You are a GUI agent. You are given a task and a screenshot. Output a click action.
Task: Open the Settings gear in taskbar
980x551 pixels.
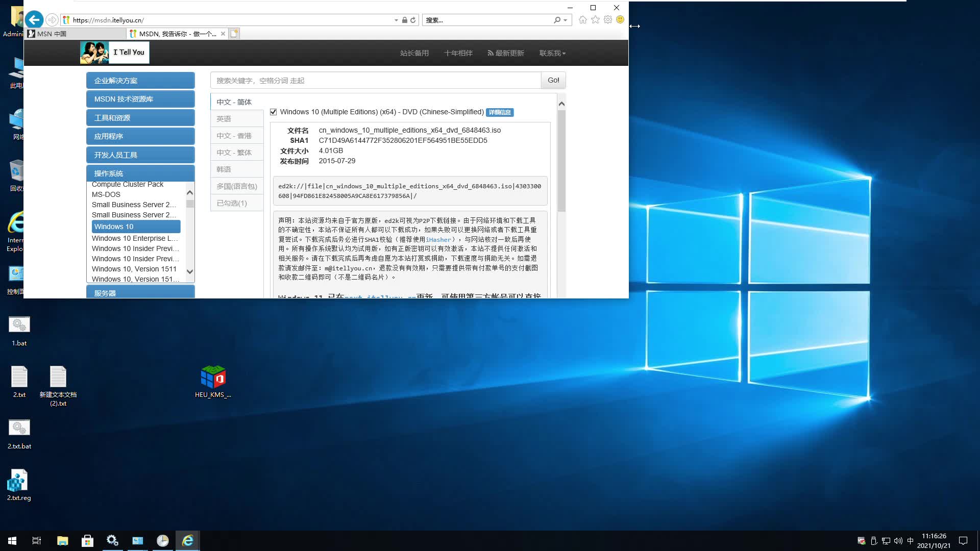point(112,541)
